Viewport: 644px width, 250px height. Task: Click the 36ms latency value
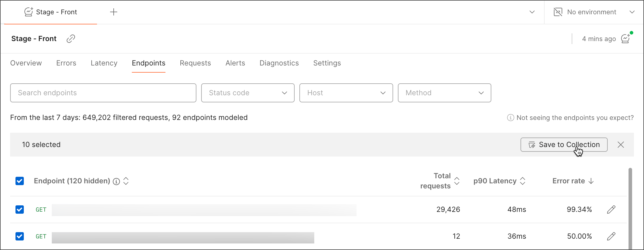click(517, 236)
